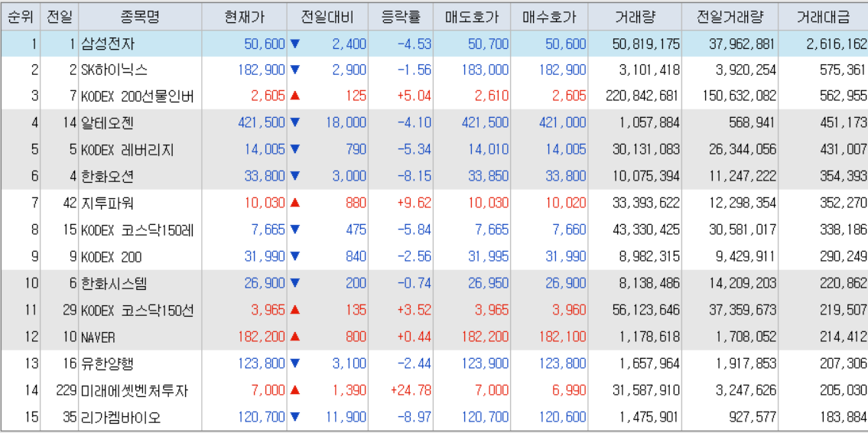
Task: Click the previous rank cell 42
Action: point(69,203)
